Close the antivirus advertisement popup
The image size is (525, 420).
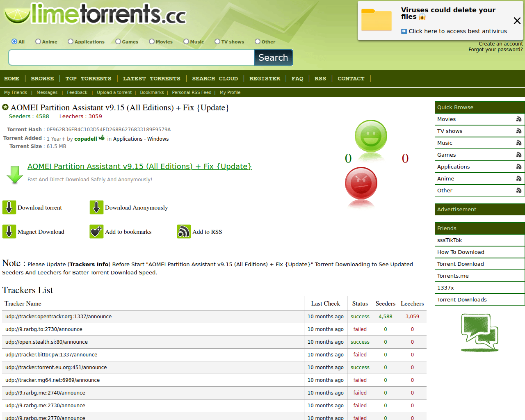[517, 21]
